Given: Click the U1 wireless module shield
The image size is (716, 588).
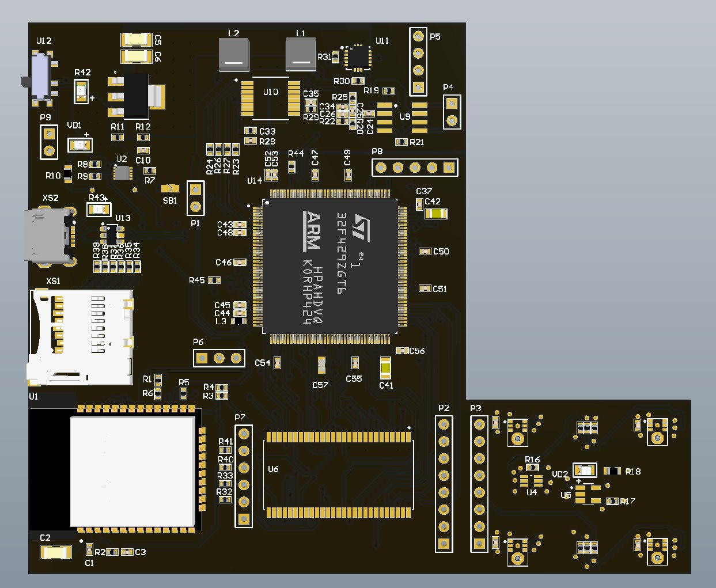Looking at the screenshot, I should (x=132, y=471).
